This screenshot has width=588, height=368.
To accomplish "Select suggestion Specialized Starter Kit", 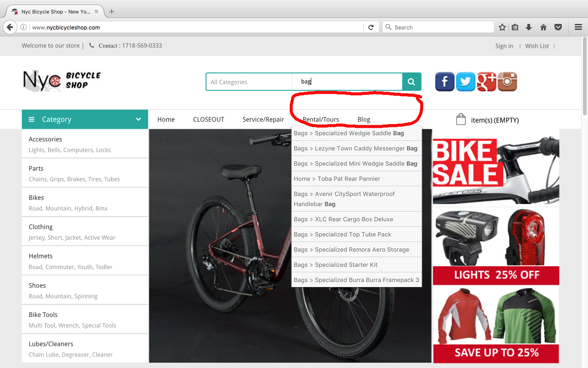I will [x=356, y=265].
